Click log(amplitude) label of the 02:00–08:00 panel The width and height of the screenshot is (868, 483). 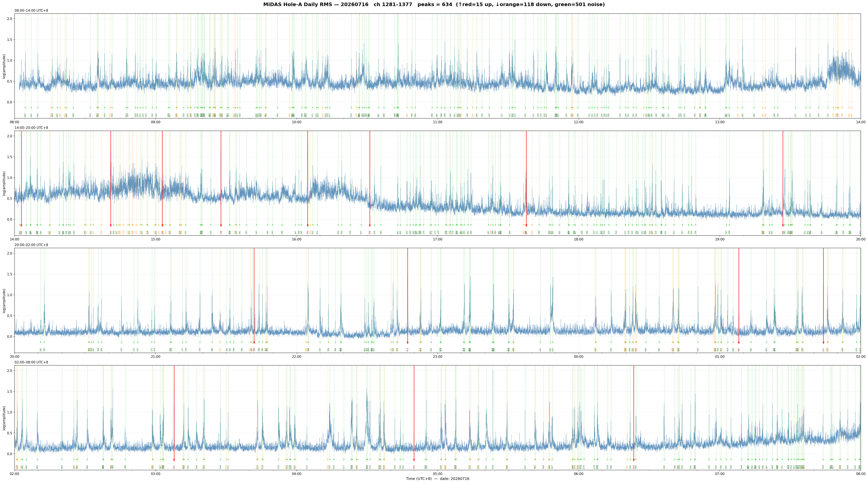[4, 418]
